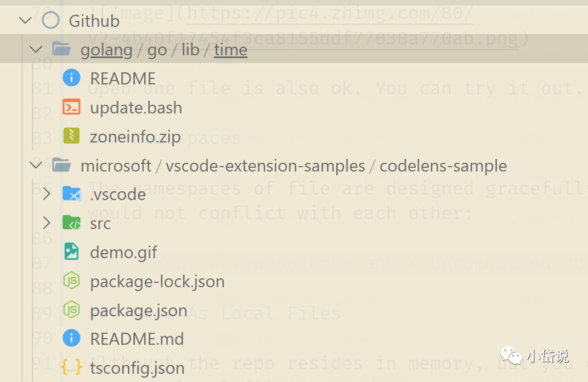
Task: Click the curly braces icon for tsconfig.json
Action: pyautogui.click(x=71, y=367)
